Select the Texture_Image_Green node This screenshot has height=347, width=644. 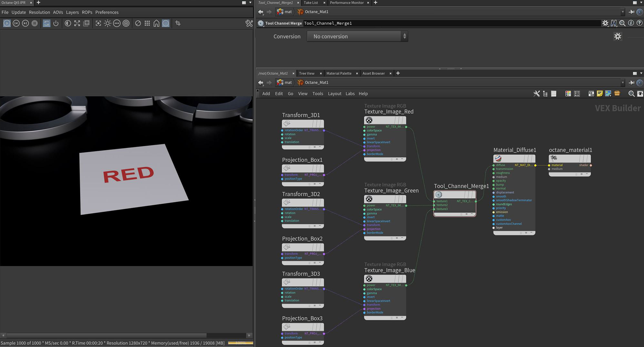coord(385,199)
